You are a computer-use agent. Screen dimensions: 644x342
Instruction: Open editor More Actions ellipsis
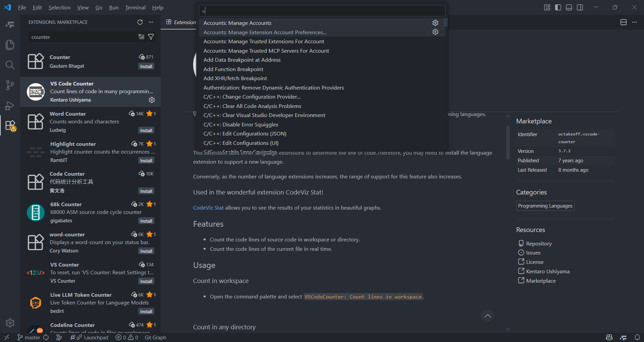(634, 22)
